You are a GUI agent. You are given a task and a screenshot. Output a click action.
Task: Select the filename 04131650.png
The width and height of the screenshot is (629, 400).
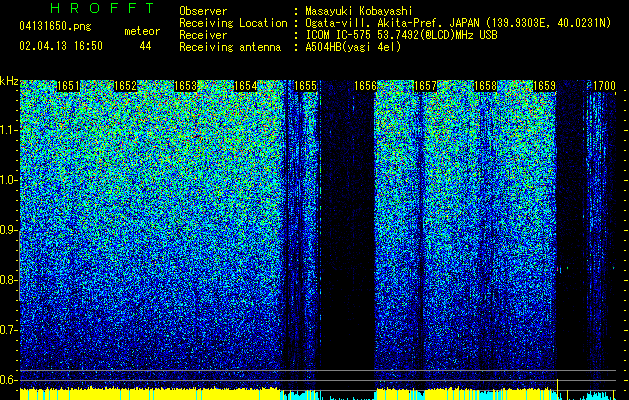[x=55, y=26]
